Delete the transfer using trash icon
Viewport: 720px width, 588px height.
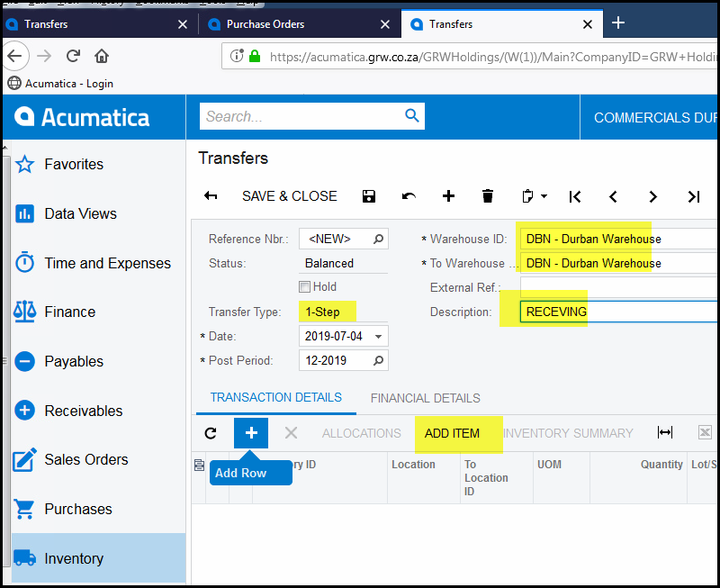488,196
